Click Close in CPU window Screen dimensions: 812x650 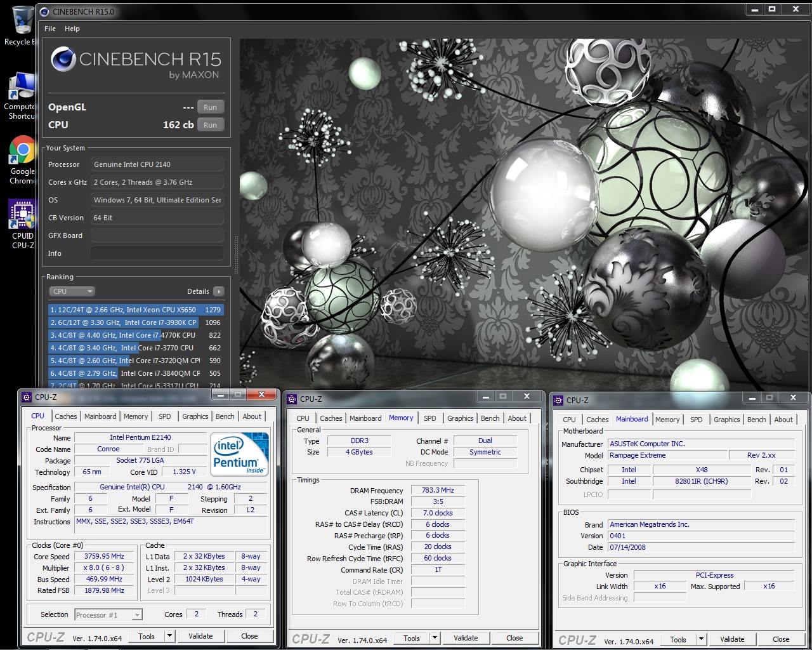tap(249, 636)
